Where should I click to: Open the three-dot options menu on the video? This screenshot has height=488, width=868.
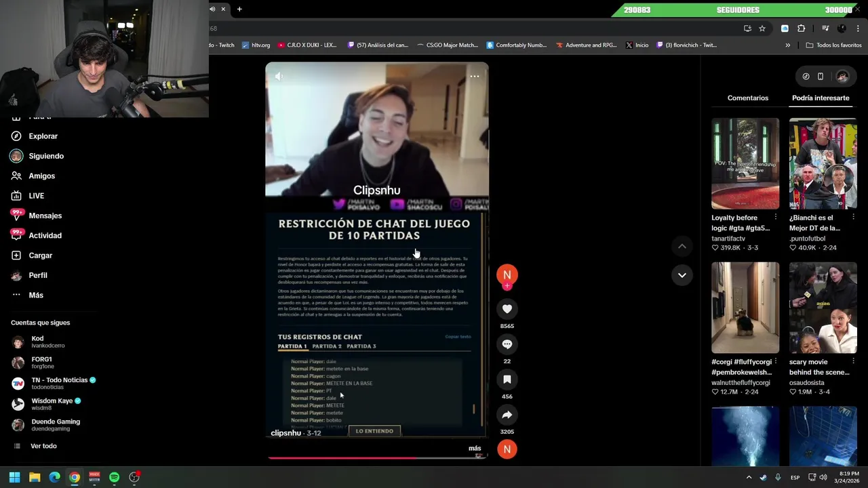tap(475, 77)
